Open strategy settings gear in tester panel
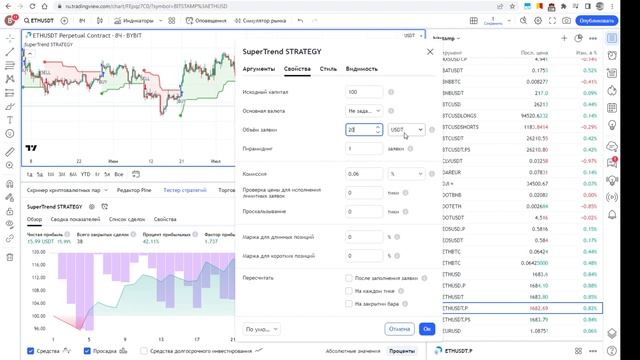Screen dimensions: 640x360 (x=92, y=207)
